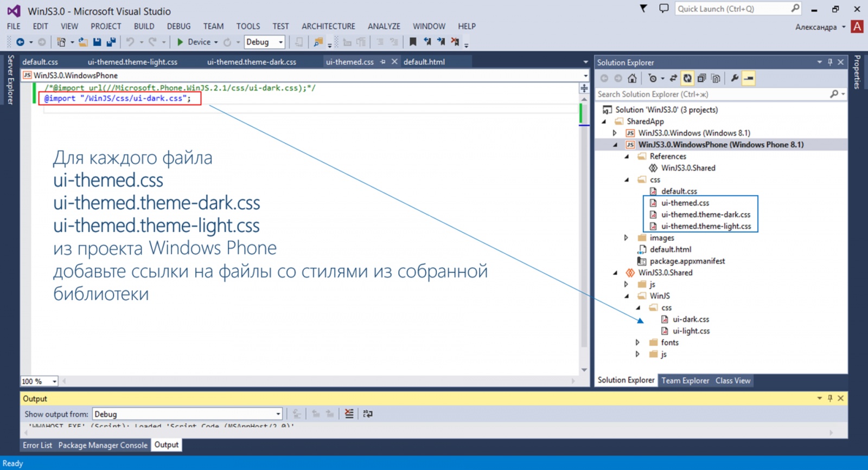Viewport: 868px width, 470px height.
Task: Click the Find in Files icon
Action: (318, 42)
